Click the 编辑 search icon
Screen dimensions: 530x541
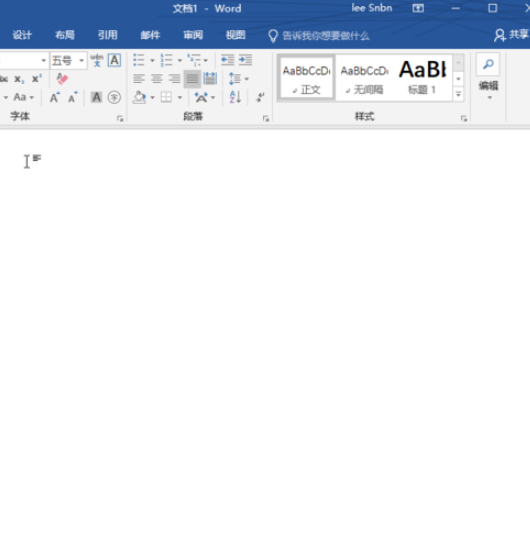click(488, 64)
